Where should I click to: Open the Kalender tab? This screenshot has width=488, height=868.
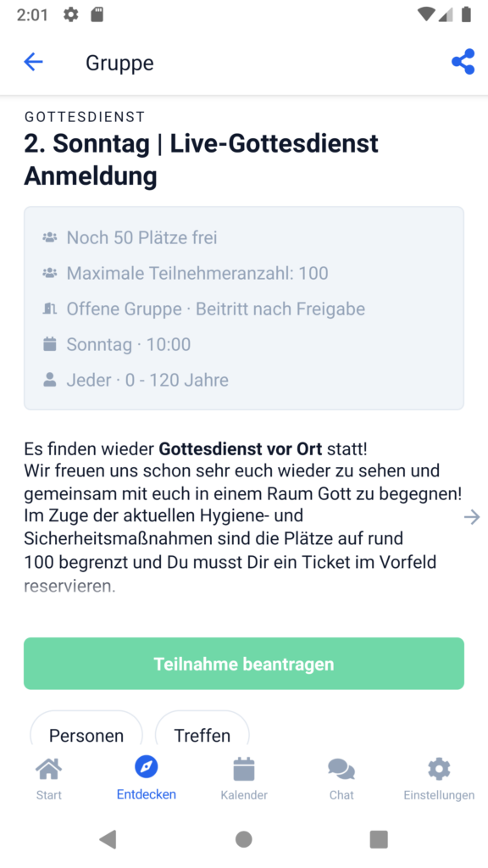tap(243, 780)
